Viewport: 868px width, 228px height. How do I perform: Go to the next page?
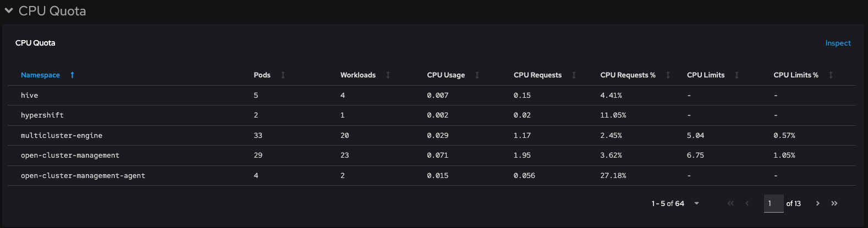[x=818, y=203]
